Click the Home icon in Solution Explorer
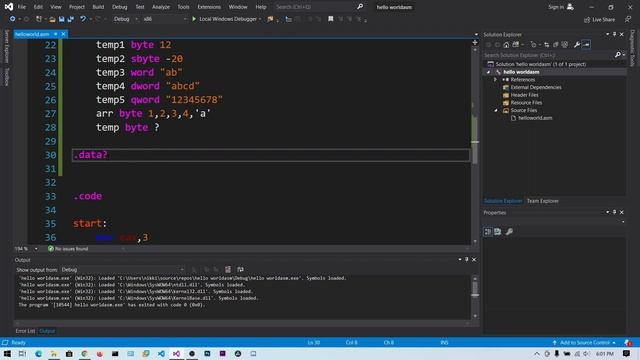The height and width of the screenshot is (360, 640). (x=506, y=44)
